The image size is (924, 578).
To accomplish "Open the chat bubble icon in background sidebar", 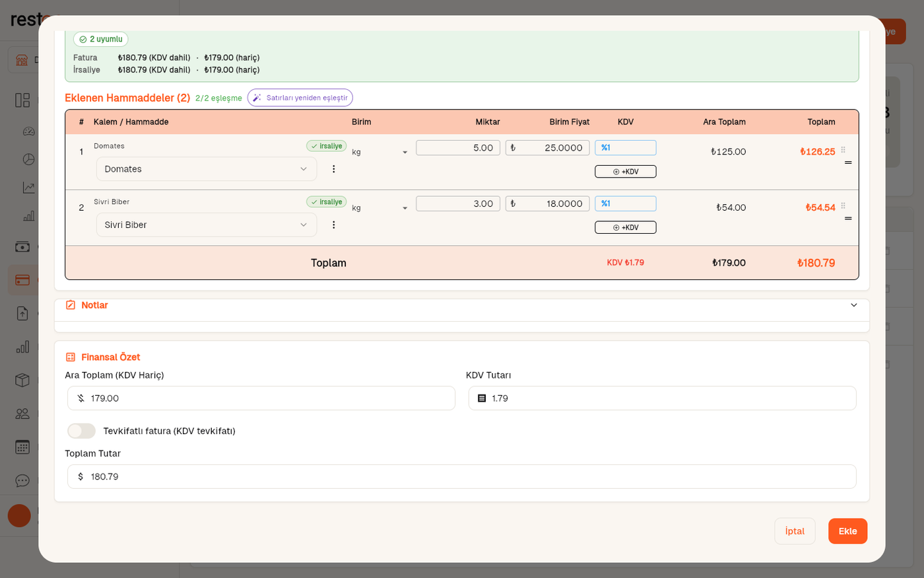I will tap(22, 480).
